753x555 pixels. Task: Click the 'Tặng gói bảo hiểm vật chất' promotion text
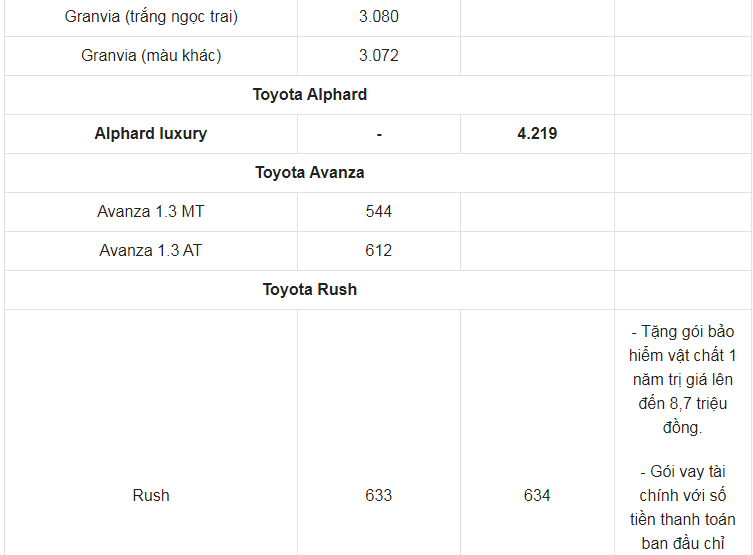tap(684, 380)
